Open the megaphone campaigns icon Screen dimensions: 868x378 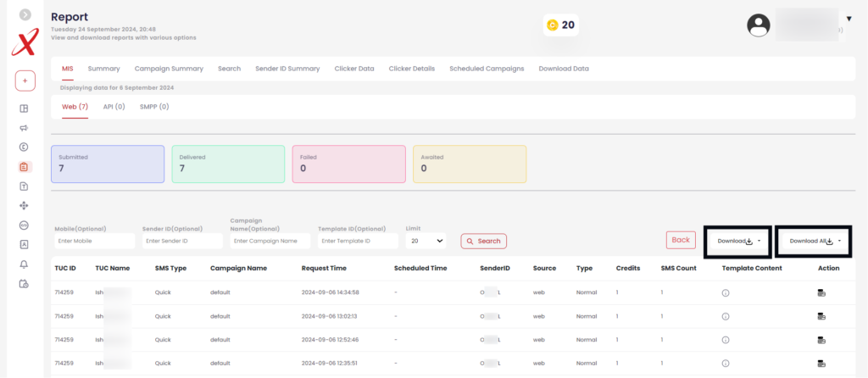pyautogui.click(x=24, y=128)
